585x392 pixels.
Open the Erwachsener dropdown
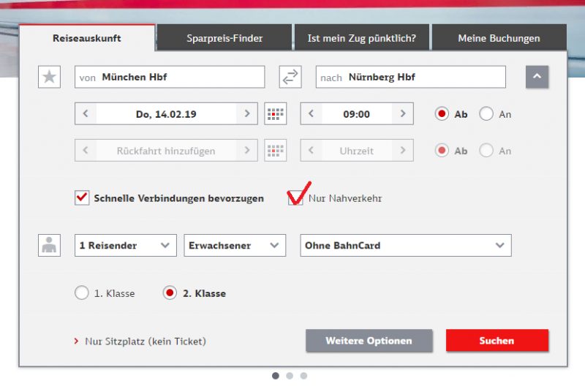click(x=235, y=246)
